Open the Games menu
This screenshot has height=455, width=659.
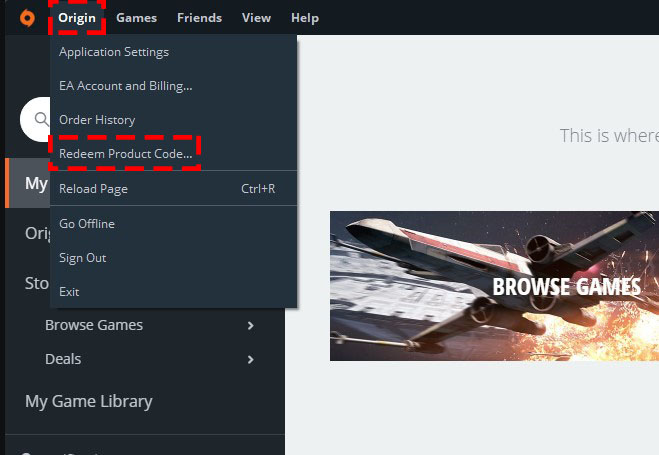[x=136, y=18]
